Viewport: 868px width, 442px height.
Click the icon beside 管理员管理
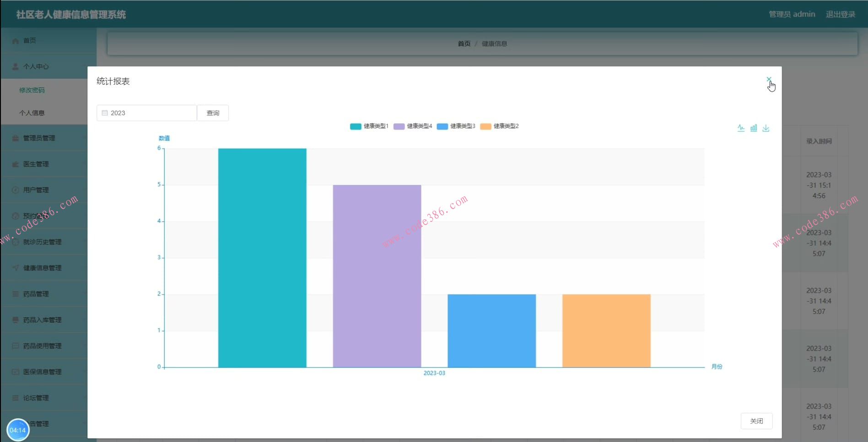point(15,138)
